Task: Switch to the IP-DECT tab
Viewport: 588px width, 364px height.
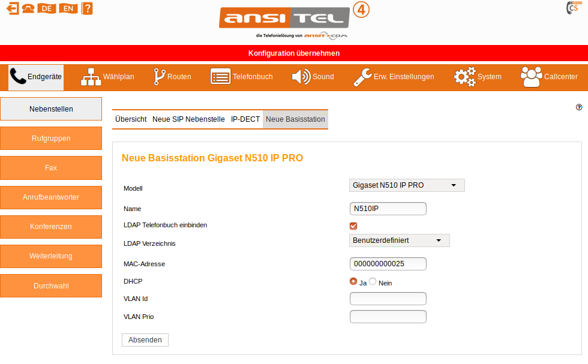Action: click(245, 119)
